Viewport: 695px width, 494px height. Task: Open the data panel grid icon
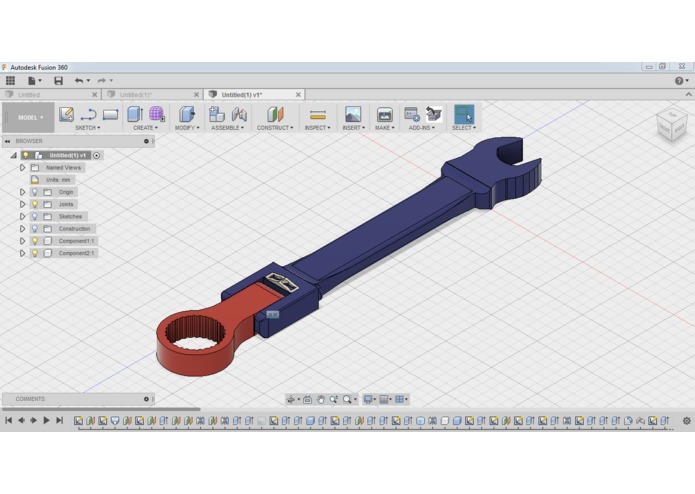point(10,81)
